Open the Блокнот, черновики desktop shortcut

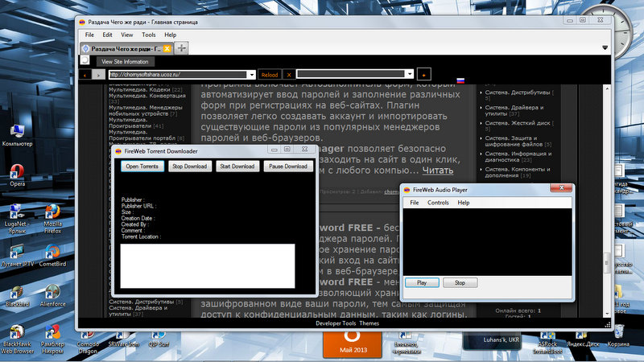tap(407, 344)
